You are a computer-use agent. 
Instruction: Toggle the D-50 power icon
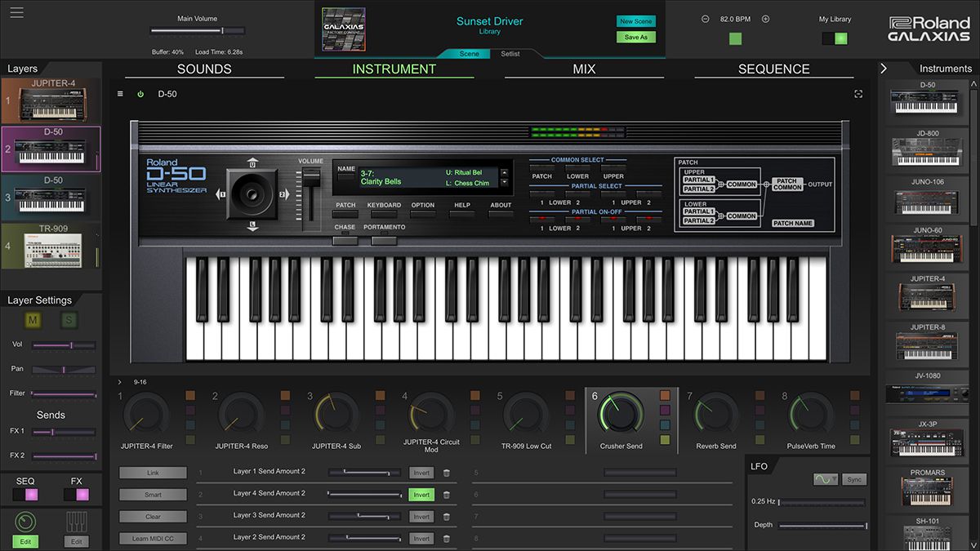tap(140, 94)
